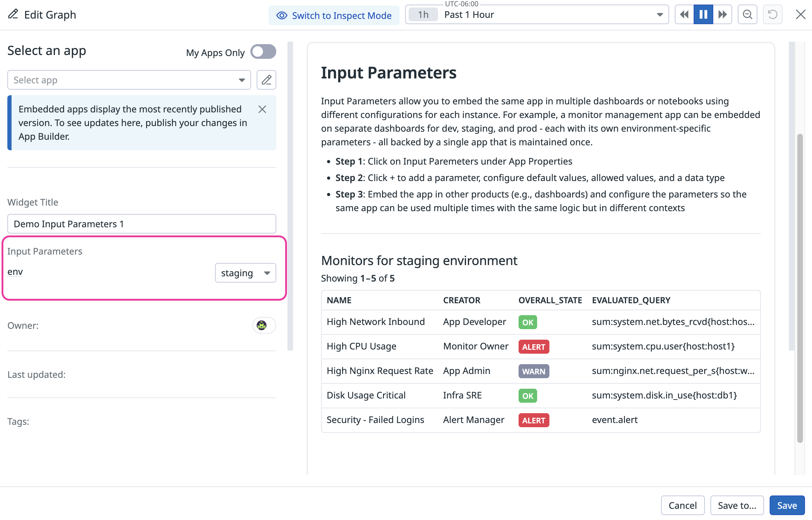Click the Save button
This screenshot has width=812, height=520.
[x=787, y=505]
